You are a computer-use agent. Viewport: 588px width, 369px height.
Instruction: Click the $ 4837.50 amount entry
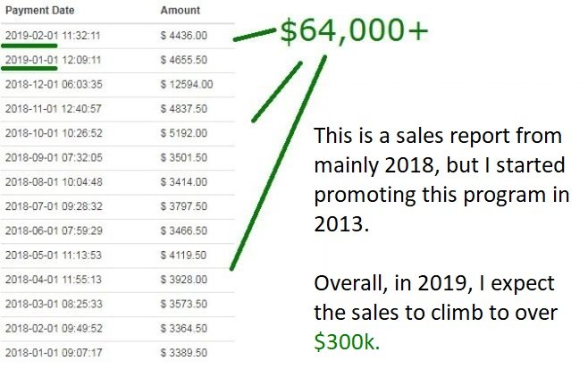click(x=184, y=109)
